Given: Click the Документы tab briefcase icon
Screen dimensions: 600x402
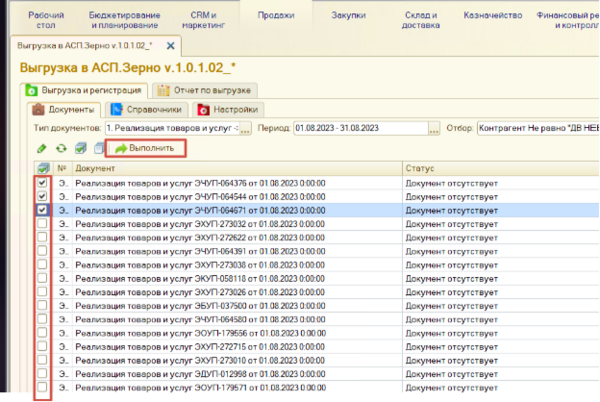Looking at the screenshot, I should (x=39, y=109).
